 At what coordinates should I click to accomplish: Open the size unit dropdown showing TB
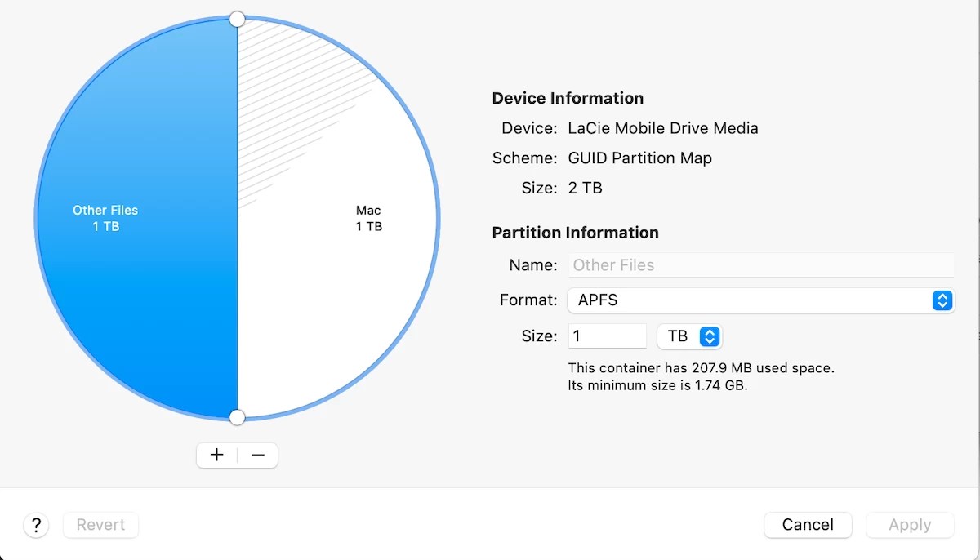pos(690,336)
